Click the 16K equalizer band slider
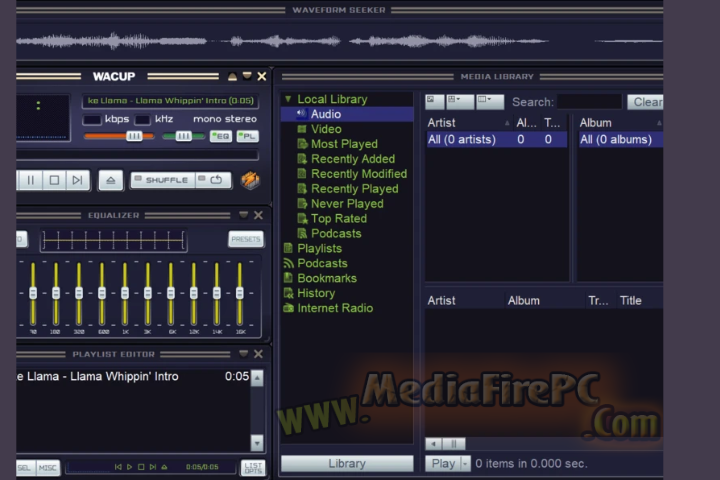Image resolution: width=720 pixels, height=480 pixels. 240,294
